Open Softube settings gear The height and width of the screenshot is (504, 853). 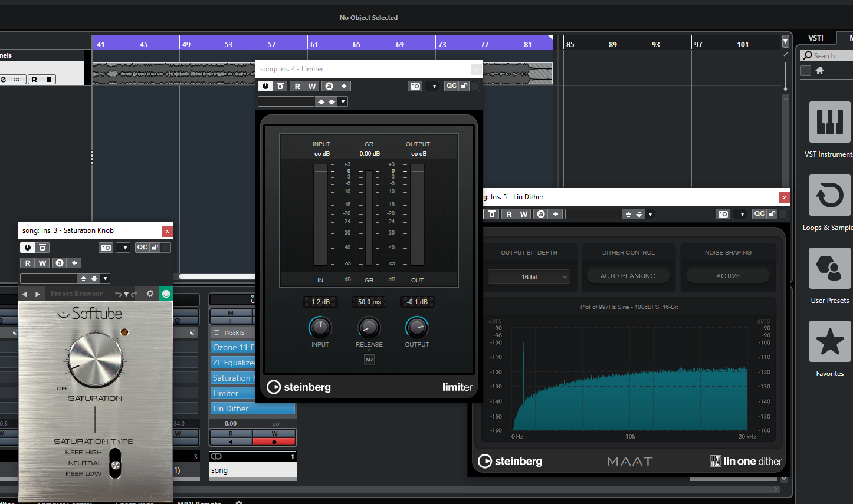tap(150, 294)
